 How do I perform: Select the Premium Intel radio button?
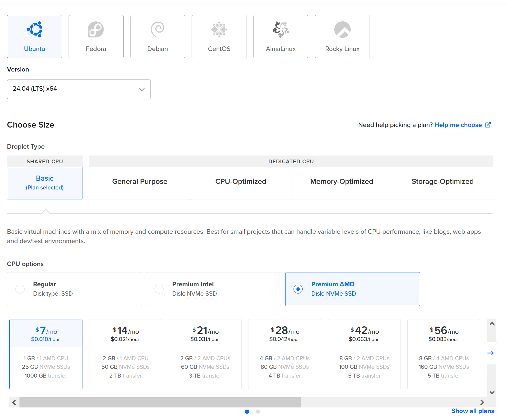pyautogui.click(x=159, y=289)
